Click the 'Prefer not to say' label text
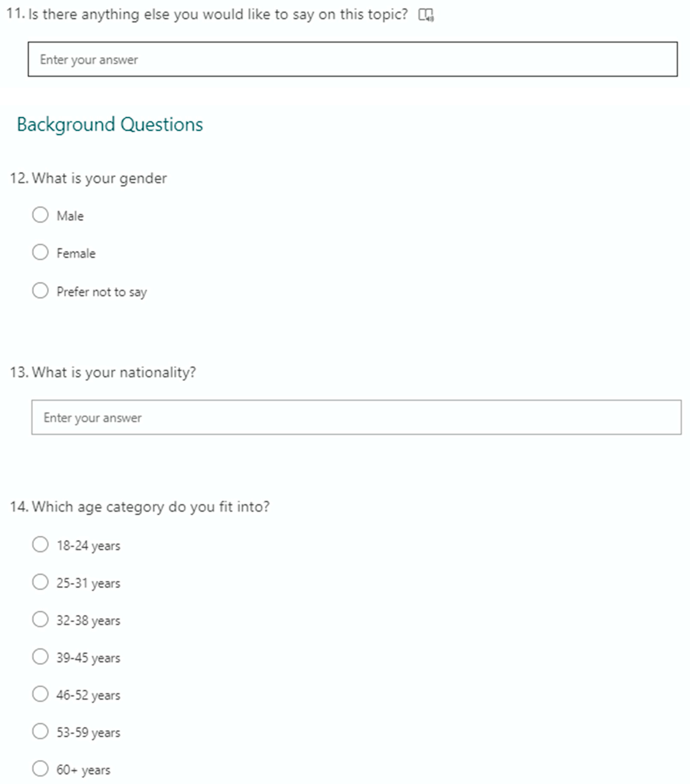Viewport: 690px width, 784px height. 102,292
